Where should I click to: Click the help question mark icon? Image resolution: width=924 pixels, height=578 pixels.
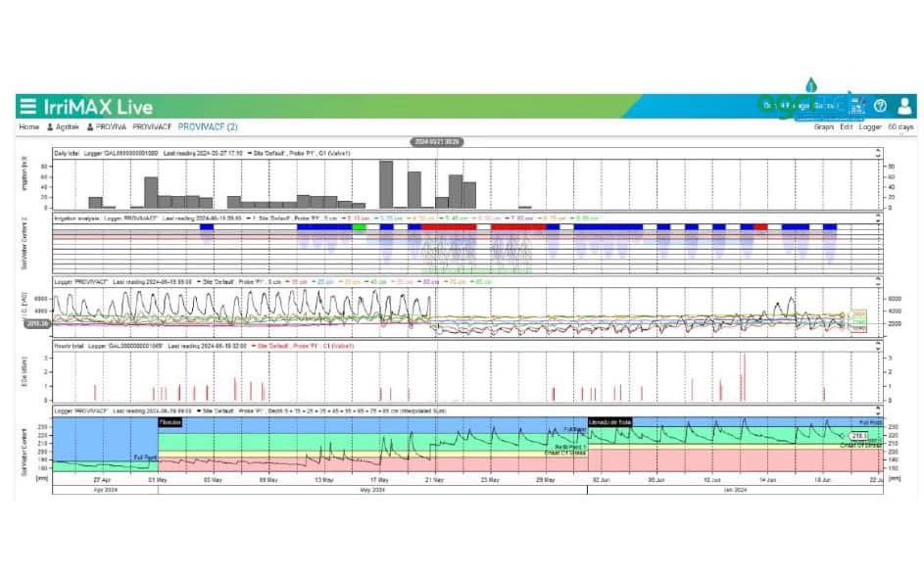[880, 106]
